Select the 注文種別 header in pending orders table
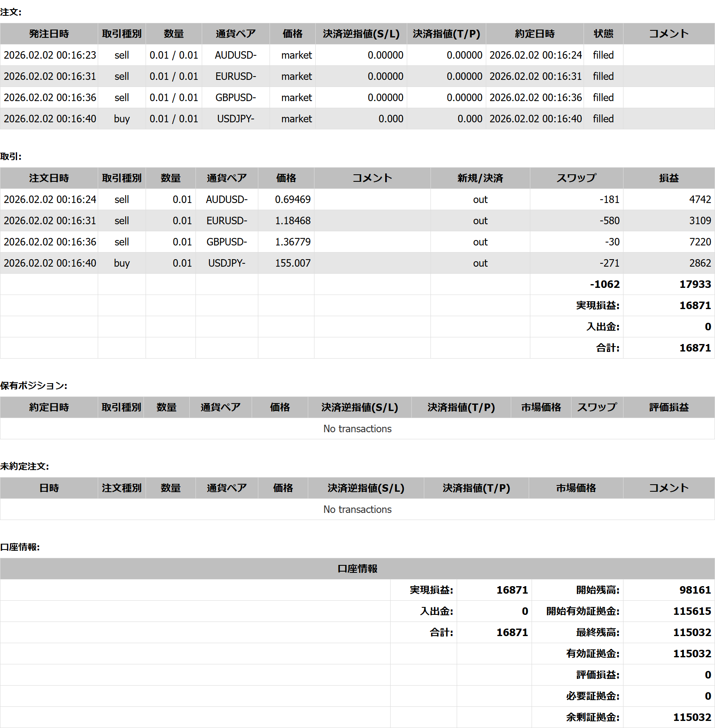715x728 pixels. tap(121, 488)
